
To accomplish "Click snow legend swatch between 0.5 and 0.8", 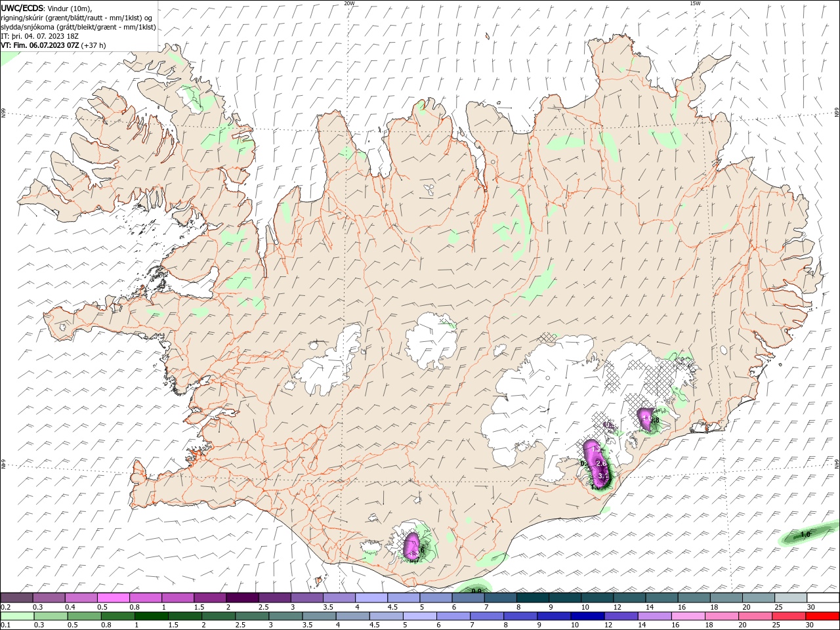I will (114, 597).
